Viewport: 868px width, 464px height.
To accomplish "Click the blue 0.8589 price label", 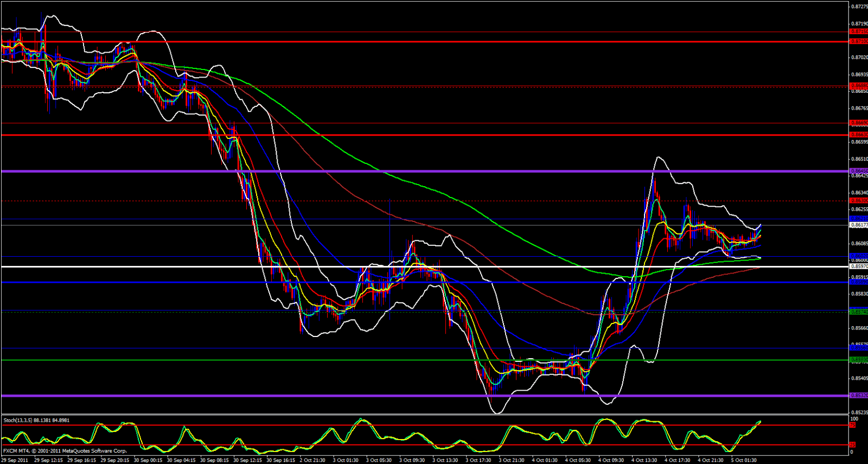I will 858,282.
